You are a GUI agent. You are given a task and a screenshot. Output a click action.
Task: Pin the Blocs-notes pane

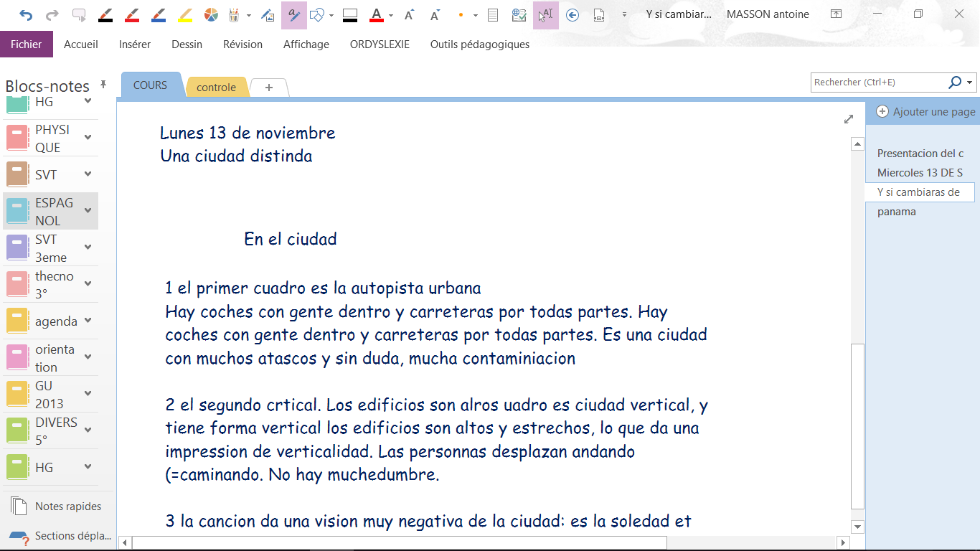[x=103, y=85]
